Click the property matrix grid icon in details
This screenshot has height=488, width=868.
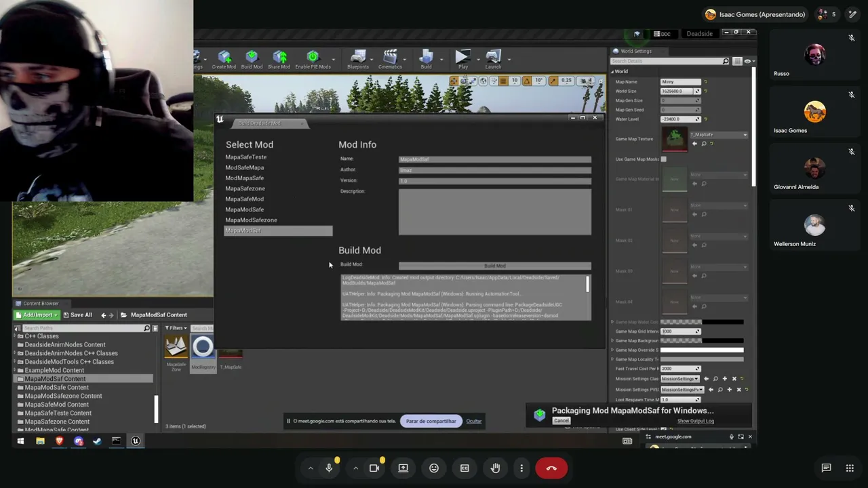pos(737,61)
